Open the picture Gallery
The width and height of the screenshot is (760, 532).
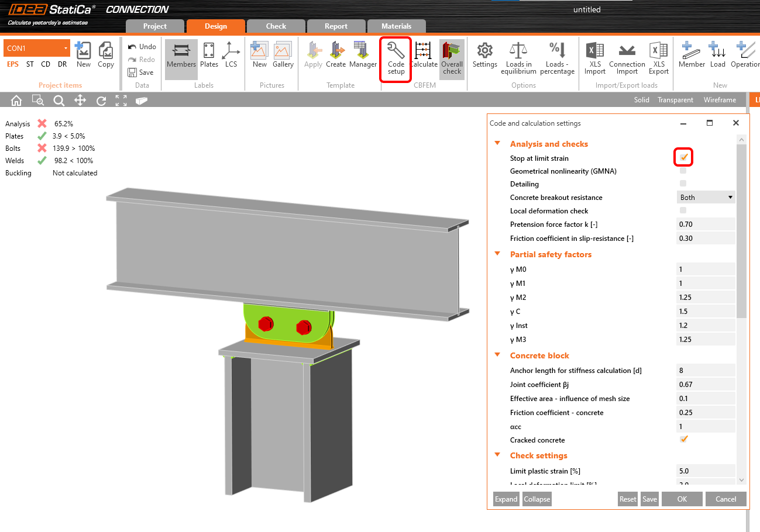pos(283,55)
